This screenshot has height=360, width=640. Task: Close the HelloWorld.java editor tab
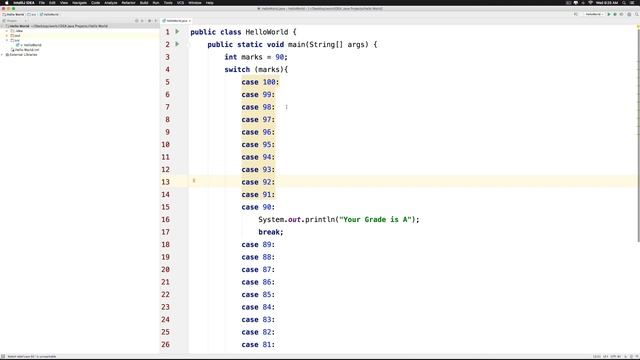pyautogui.click(x=190, y=20)
